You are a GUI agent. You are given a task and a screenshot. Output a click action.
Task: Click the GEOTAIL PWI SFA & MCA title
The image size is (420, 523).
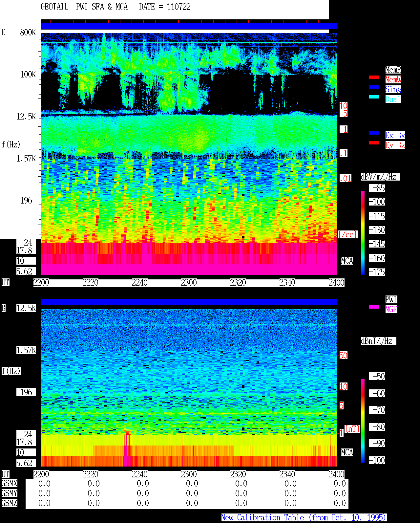pos(84,7)
